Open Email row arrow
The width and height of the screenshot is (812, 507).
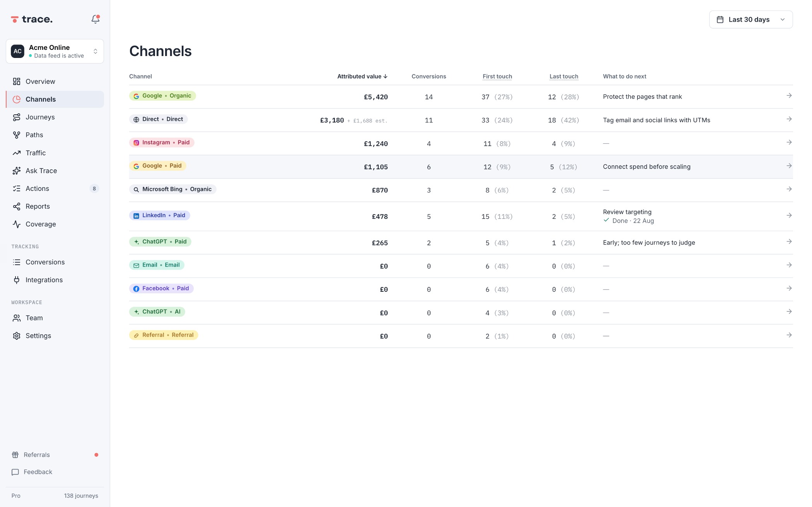(789, 265)
